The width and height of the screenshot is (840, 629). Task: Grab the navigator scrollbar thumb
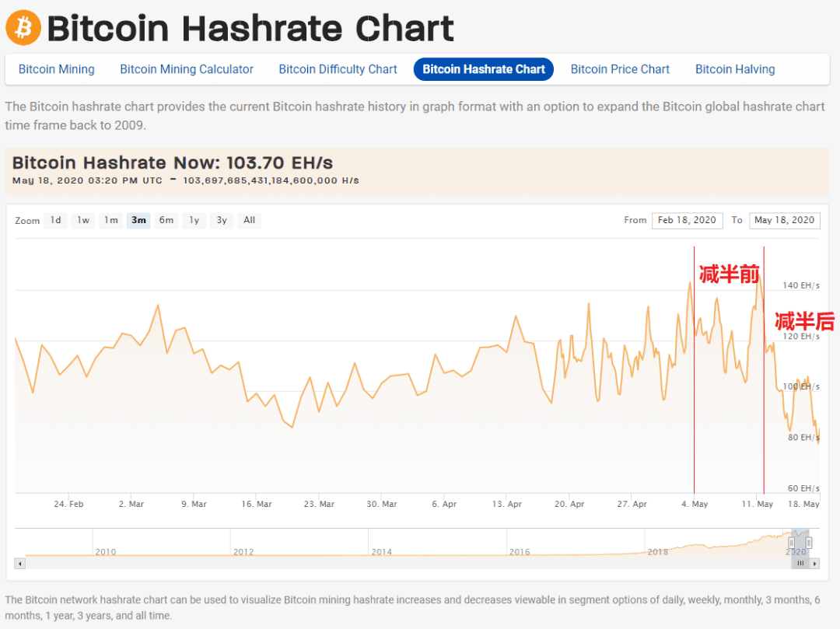[x=800, y=563]
